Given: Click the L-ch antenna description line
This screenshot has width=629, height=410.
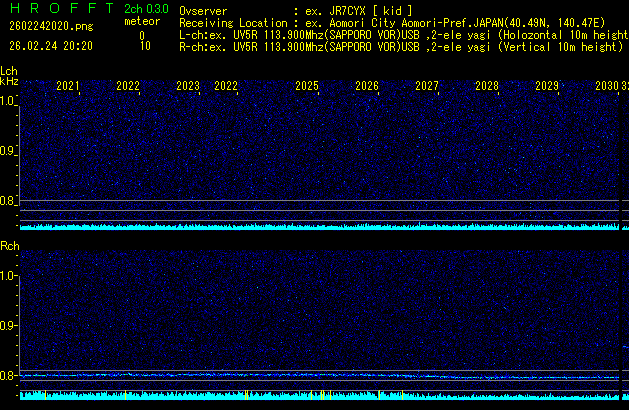Looking at the screenshot, I should tap(400, 34).
